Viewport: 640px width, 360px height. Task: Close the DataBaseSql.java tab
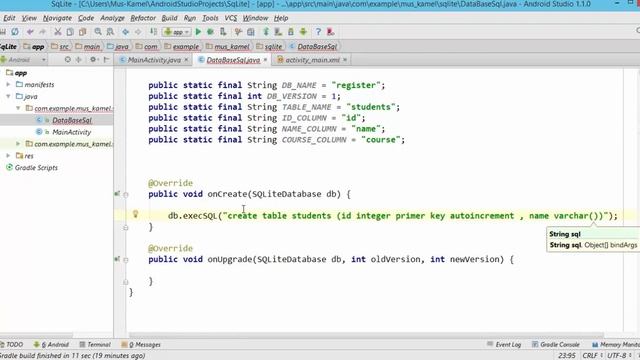pos(265,60)
